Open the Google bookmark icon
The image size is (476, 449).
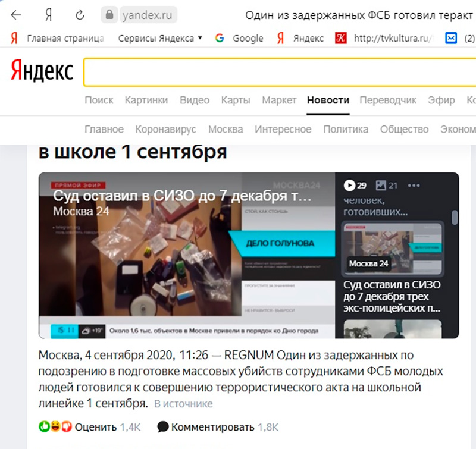(220, 38)
